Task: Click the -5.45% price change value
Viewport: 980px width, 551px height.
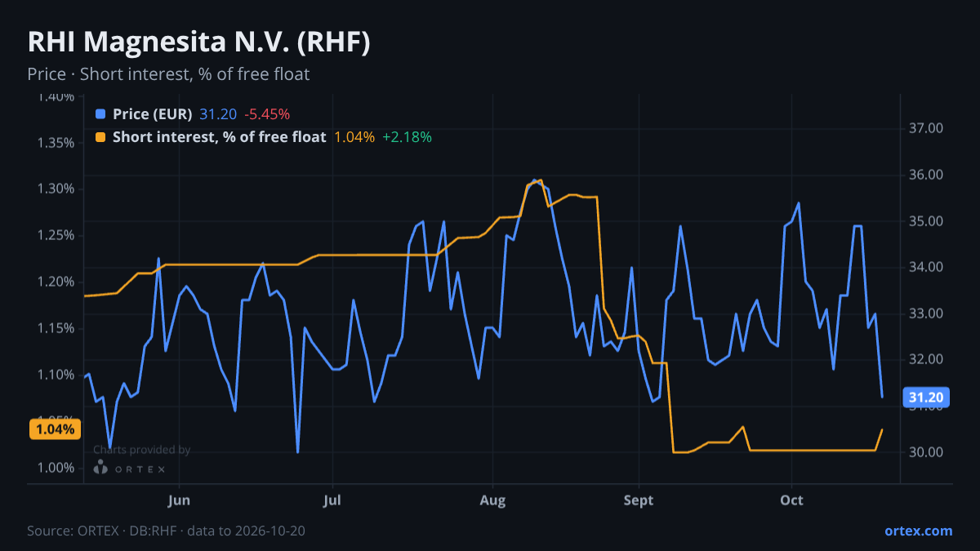Action: coord(267,114)
